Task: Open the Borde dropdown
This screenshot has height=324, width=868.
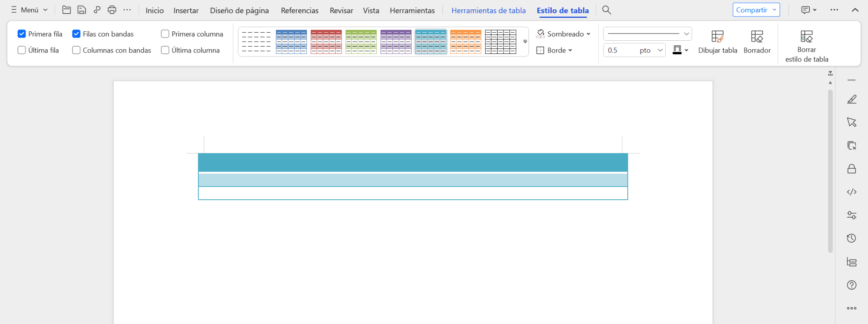Action: coord(554,50)
